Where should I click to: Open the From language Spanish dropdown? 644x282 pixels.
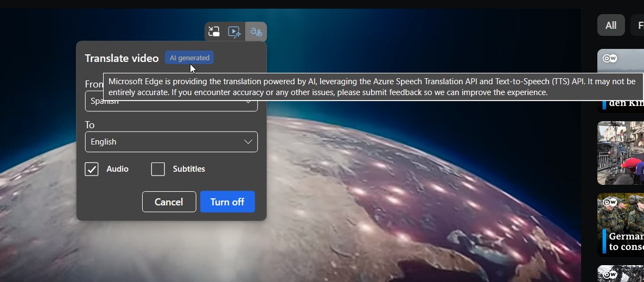point(171,101)
